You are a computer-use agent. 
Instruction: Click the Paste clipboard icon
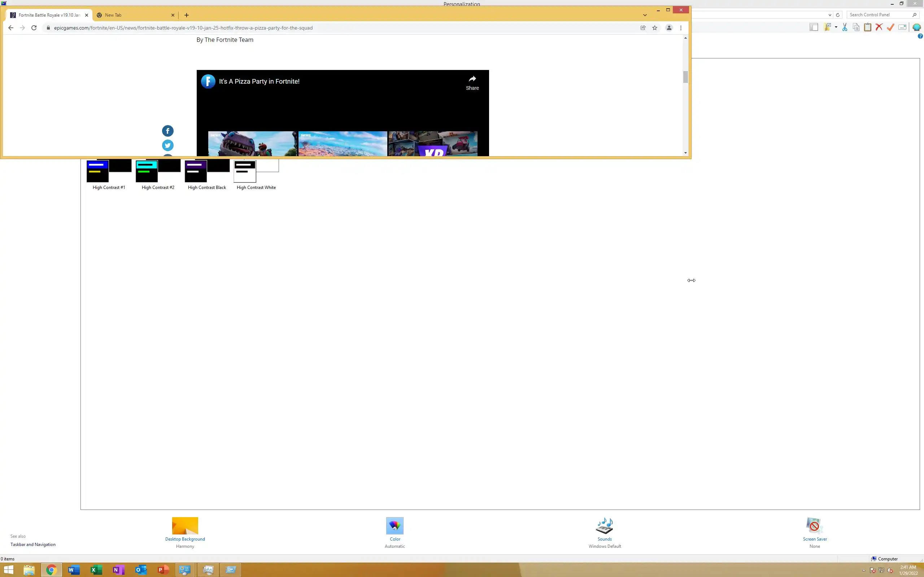coord(867,27)
